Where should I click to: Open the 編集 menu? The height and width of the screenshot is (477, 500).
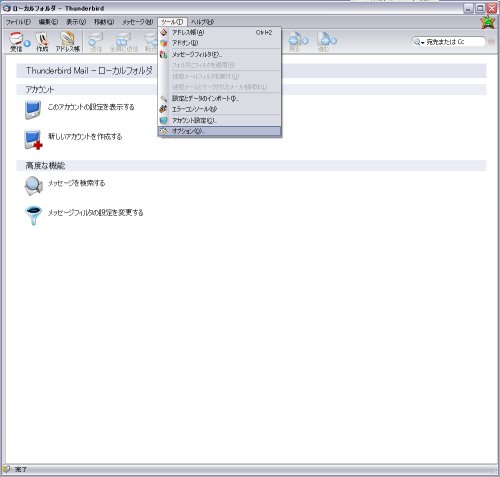pyautogui.click(x=48, y=22)
